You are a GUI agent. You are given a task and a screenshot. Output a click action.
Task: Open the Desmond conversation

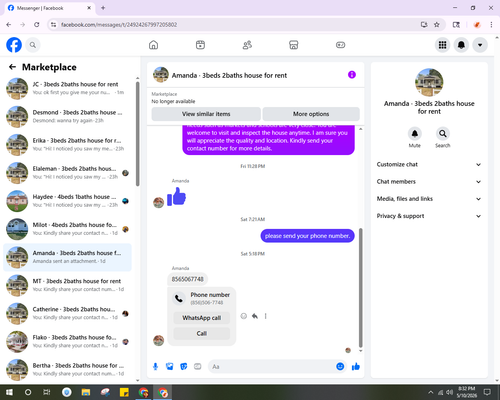[67, 117]
